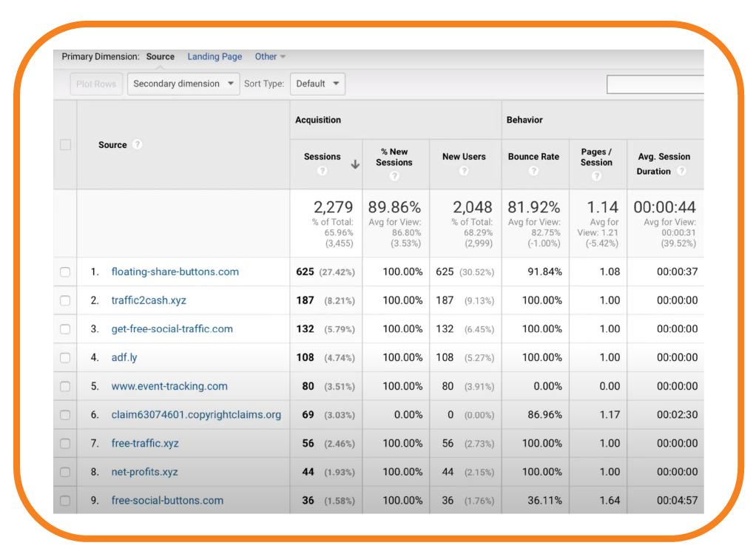
Task: Check the box for floating-share-buttons.com row
Action: click(x=65, y=272)
